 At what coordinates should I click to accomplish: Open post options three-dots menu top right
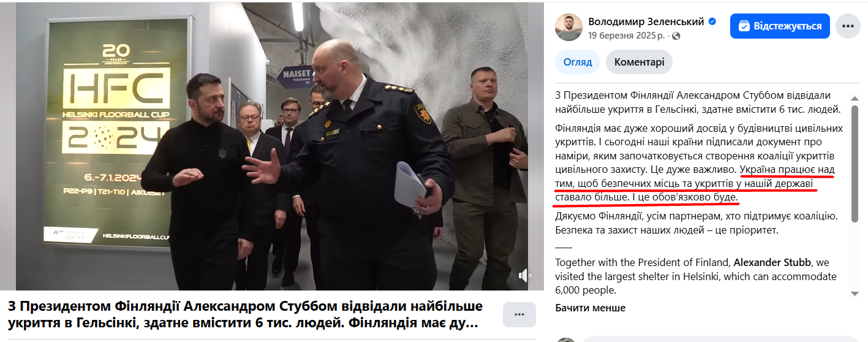point(848,26)
